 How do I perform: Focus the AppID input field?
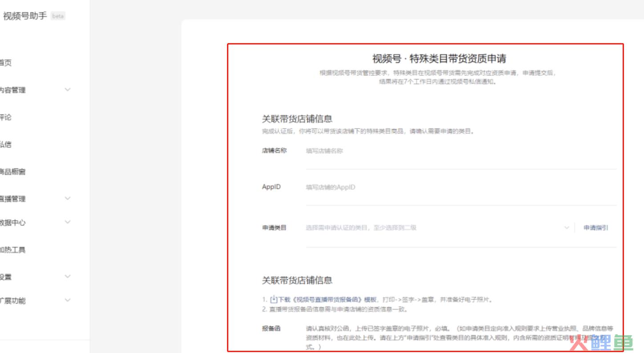(461, 187)
